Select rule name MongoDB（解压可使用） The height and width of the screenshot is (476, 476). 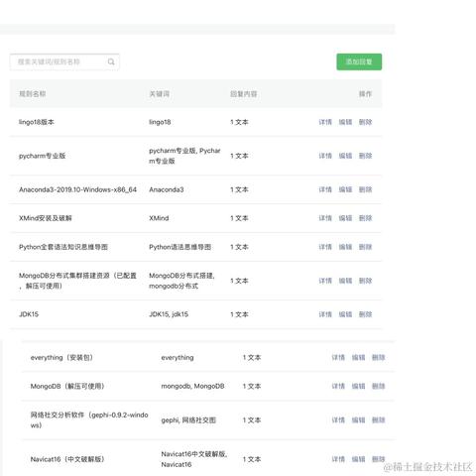(67, 386)
